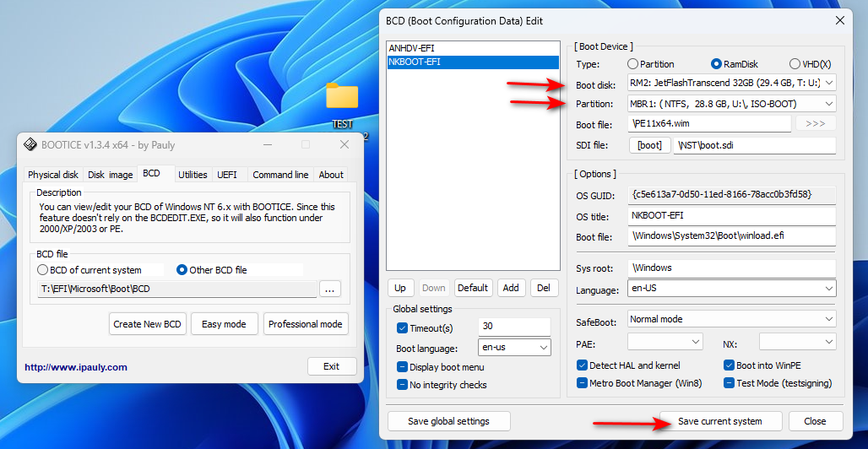Open the Partition dropdown
Screen dimensions: 868x449
tap(732, 104)
